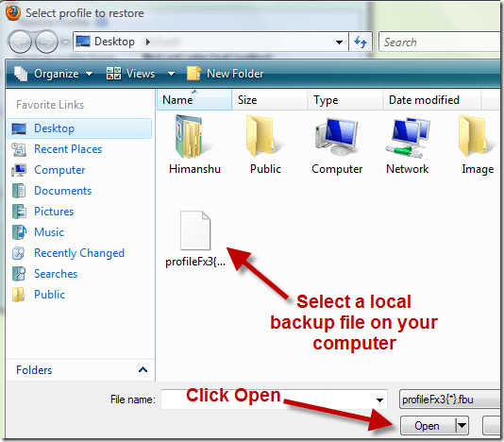Click the Recently Changed sidebar icon
Image resolution: width=504 pixels, height=442 pixels.
pos(19,253)
